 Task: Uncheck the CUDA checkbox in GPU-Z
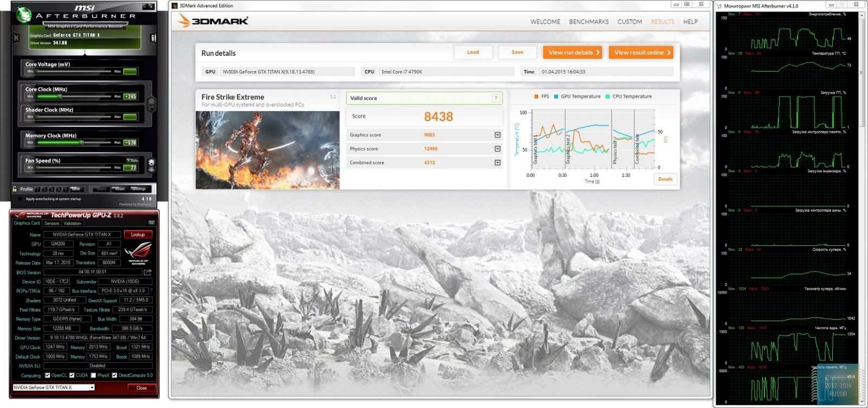coord(72,375)
